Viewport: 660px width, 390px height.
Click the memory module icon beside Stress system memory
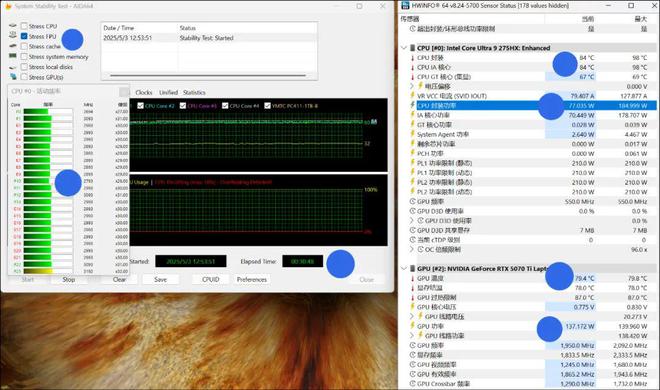(x=13, y=56)
